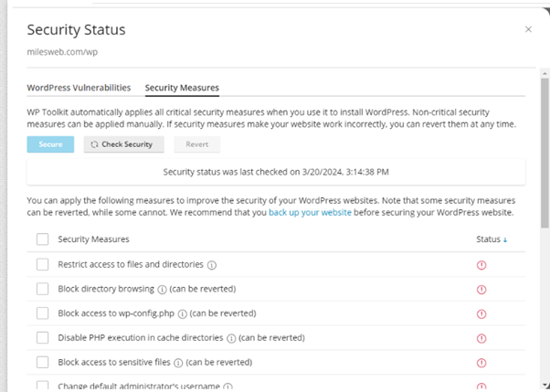Viewport: 550px width, 392px height.
Task: Click the scrollbar thumb in dialog
Action: (545, 153)
